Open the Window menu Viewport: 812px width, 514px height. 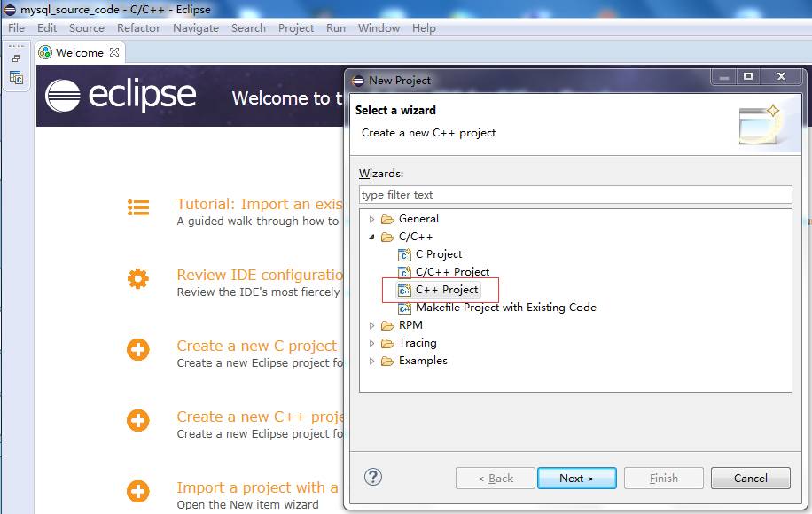point(379,28)
